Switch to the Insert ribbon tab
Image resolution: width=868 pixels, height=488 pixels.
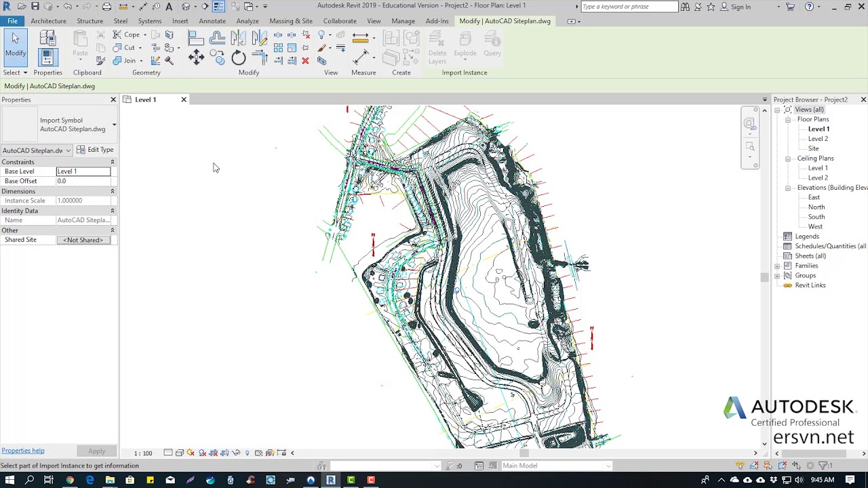[x=180, y=21]
